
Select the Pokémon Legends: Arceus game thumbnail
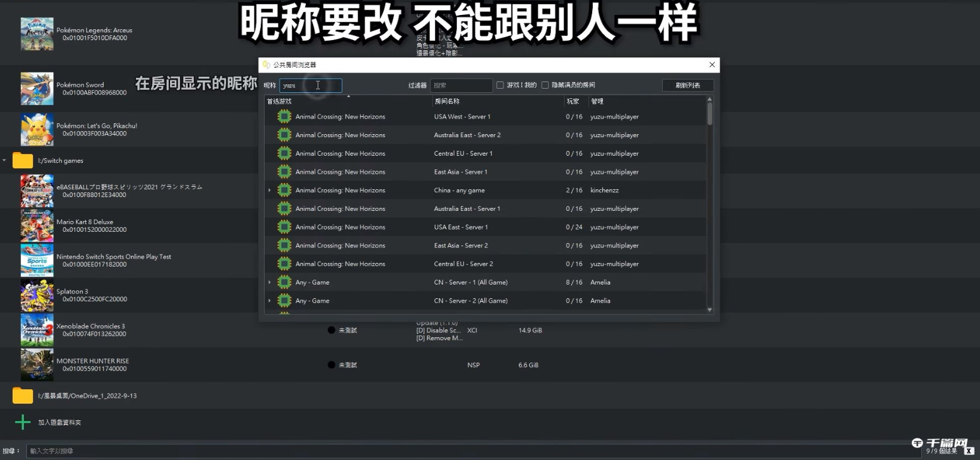pyautogui.click(x=37, y=34)
